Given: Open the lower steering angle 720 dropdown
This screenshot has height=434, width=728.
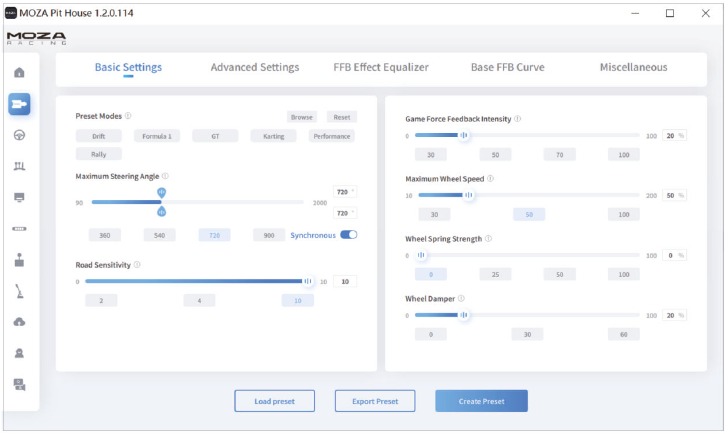Looking at the screenshot, I should coord(345,213).
